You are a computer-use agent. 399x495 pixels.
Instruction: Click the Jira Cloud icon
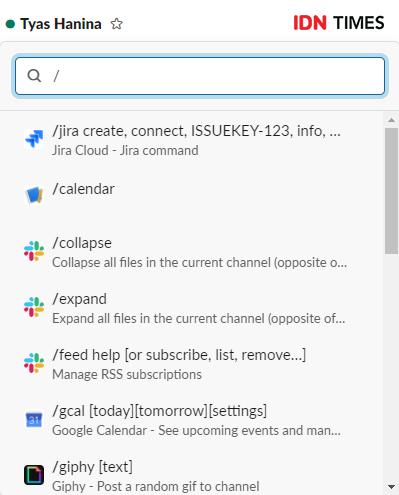tap(34, 138)
